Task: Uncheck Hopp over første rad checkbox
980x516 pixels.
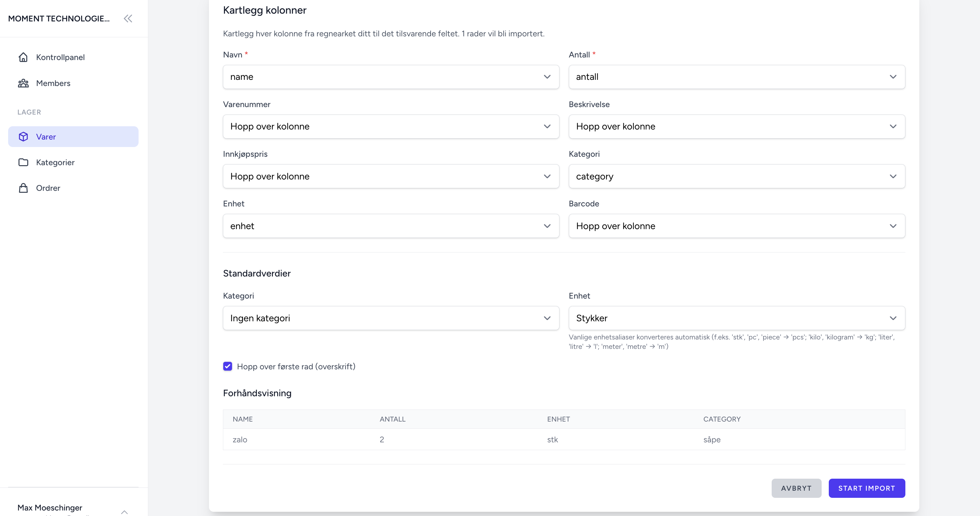Action: point(227,366)
